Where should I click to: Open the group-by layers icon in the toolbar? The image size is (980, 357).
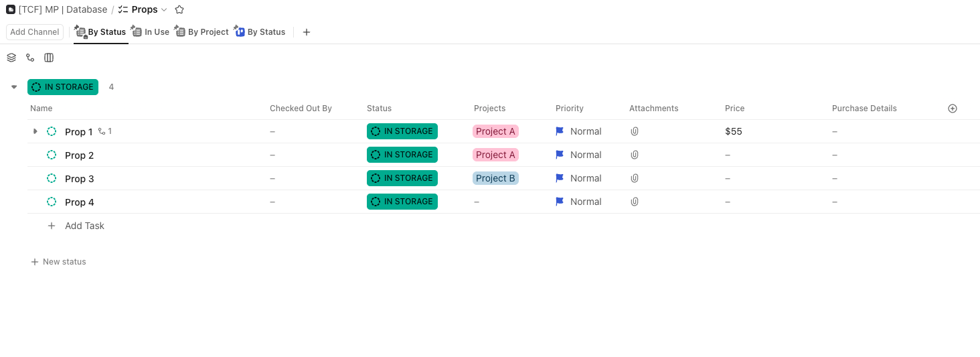click(11, 58)
